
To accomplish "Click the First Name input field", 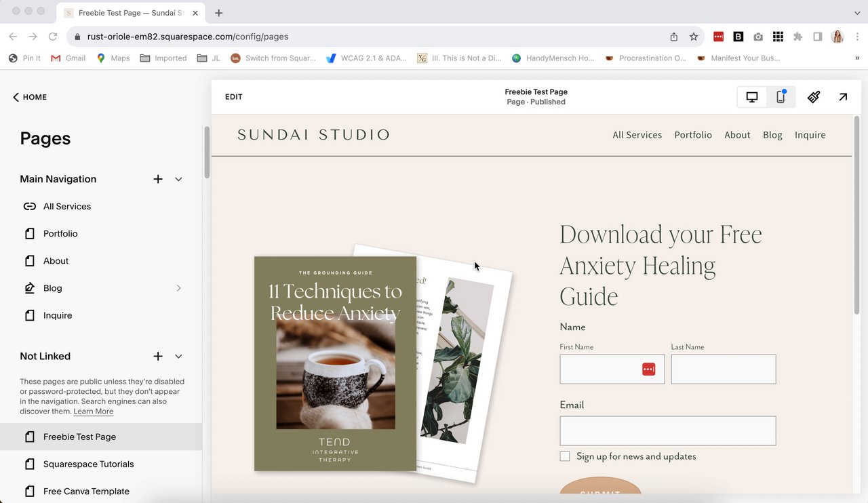I will (x=612, y=369).
